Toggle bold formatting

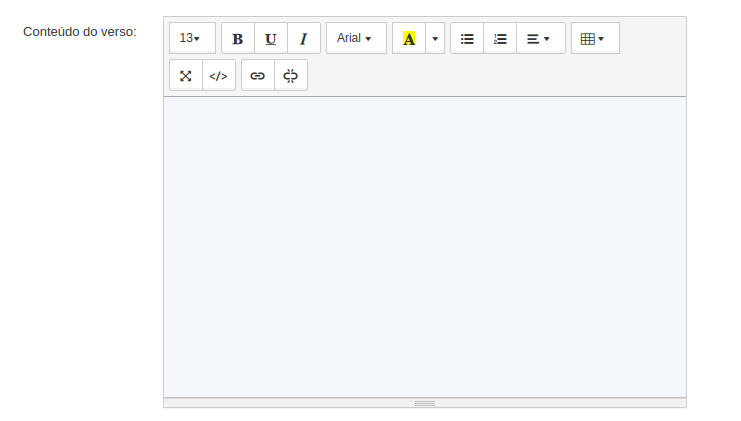pos(238,38)
